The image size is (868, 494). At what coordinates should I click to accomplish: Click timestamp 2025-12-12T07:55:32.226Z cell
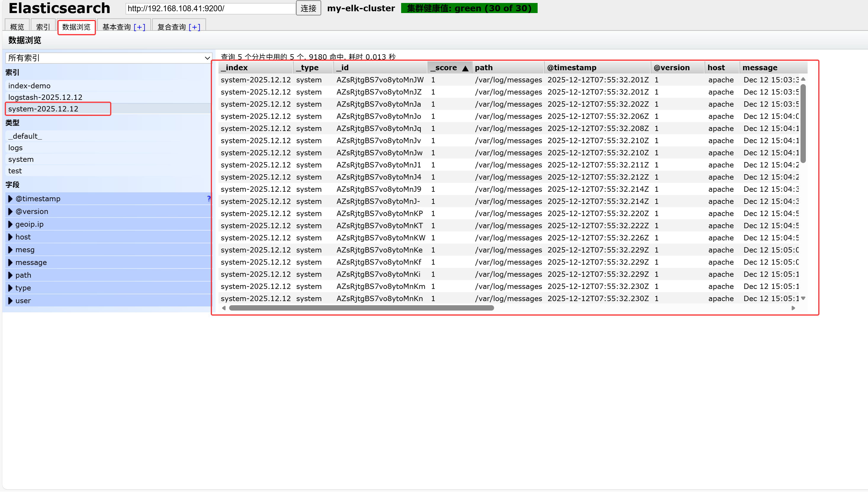click(x=598, y=238)
